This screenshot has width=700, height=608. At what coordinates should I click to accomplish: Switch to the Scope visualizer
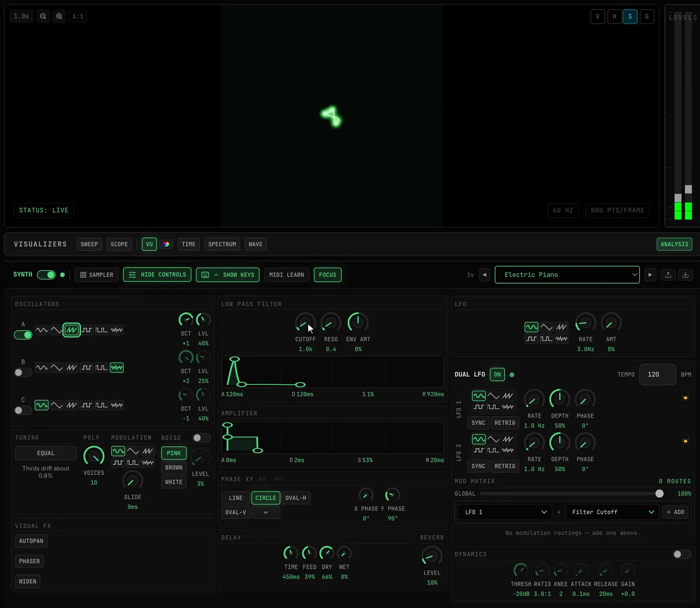119,244
